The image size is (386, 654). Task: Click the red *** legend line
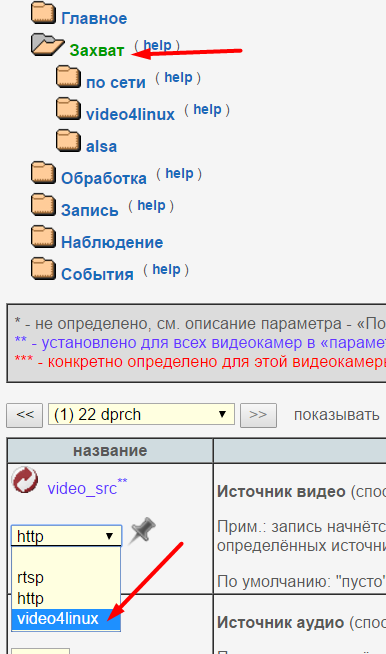200,362
